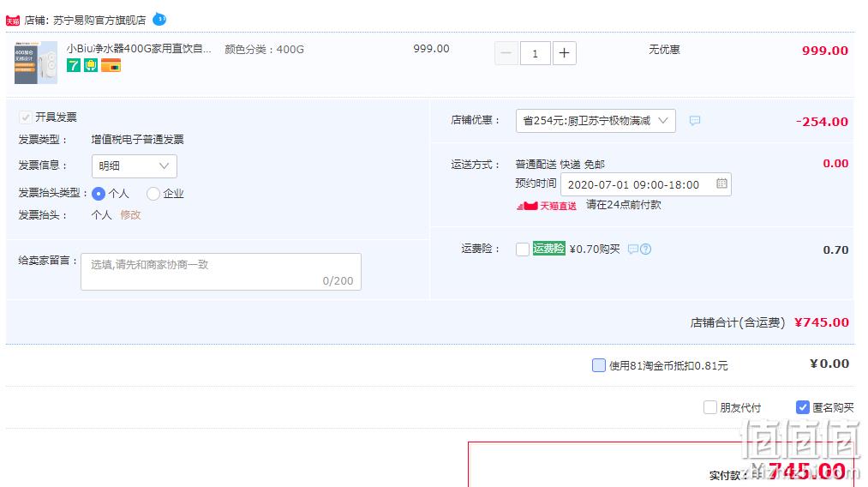Open the water purifier product thumbnail
This screenshot has width=868, height=487.
(x=36, y=63)
